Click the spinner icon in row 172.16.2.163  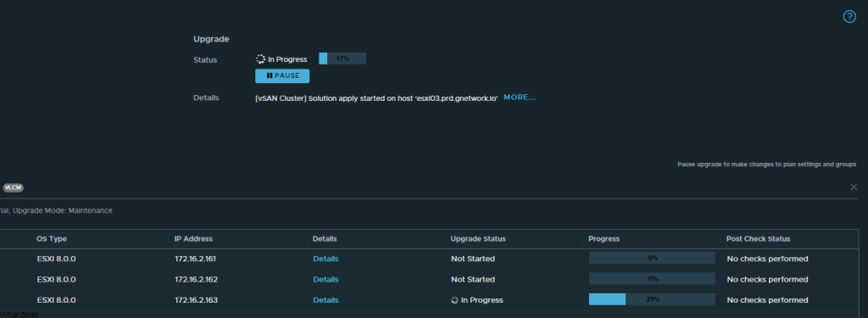pos(454,300)
